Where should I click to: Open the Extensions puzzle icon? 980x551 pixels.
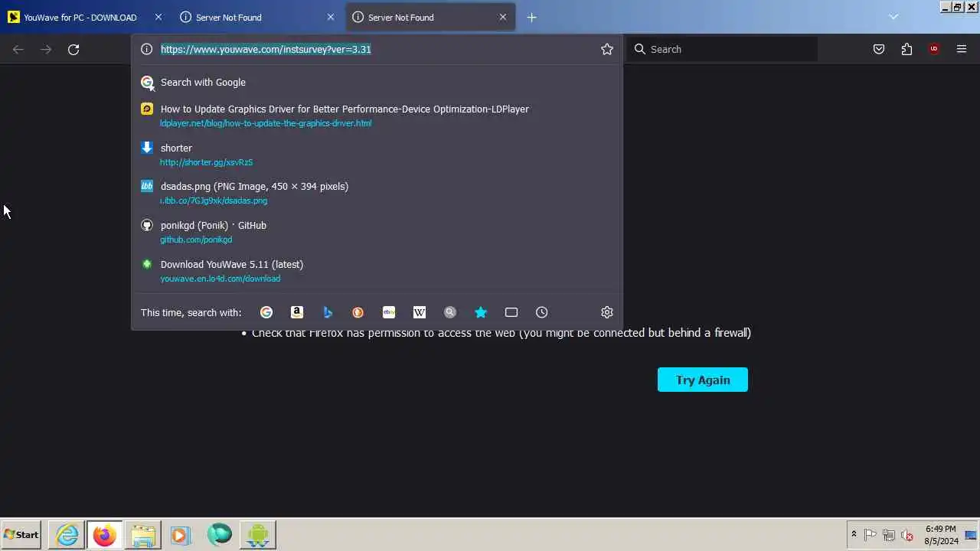pyautogui.click(x=906, y=49)
